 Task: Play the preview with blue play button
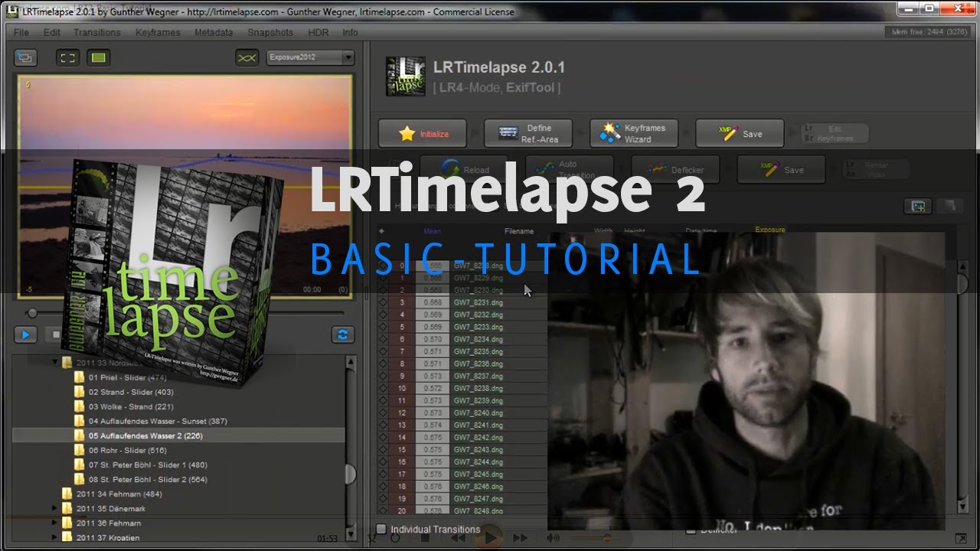(x=25, y=334)
